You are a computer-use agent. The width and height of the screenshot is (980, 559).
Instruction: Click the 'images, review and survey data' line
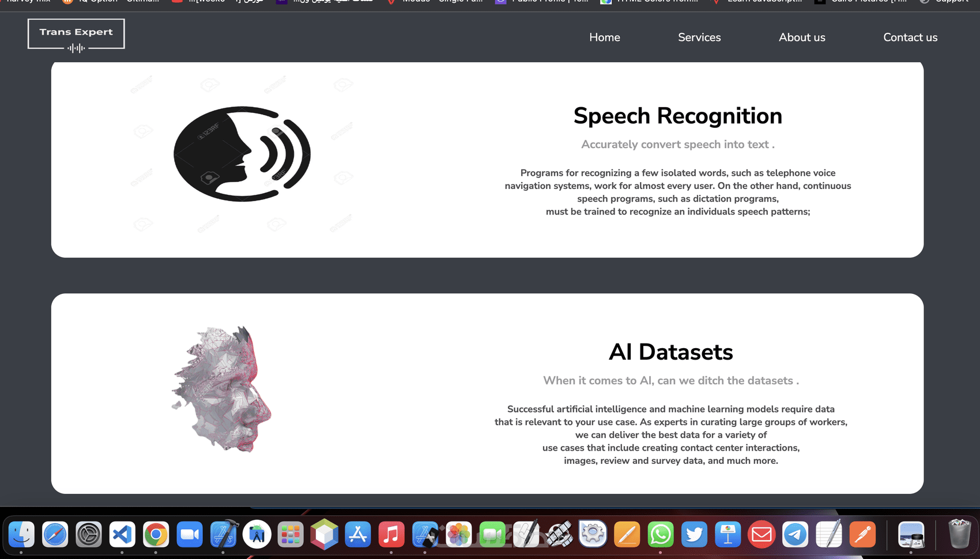tap(671, 460)
